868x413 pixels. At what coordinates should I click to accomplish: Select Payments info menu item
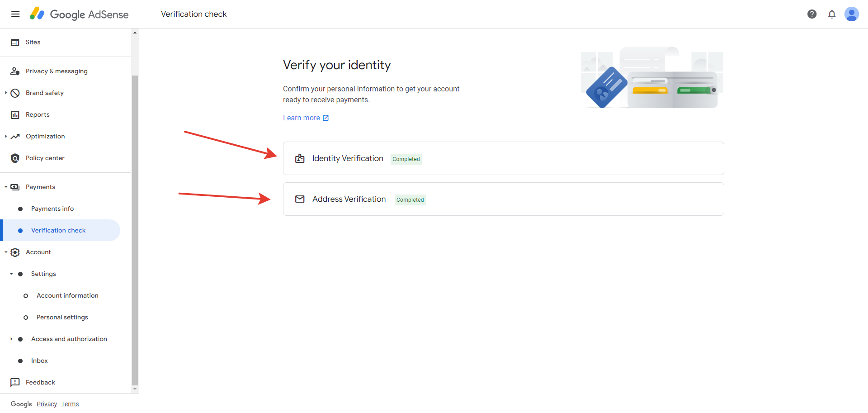(x=52, y=209)
